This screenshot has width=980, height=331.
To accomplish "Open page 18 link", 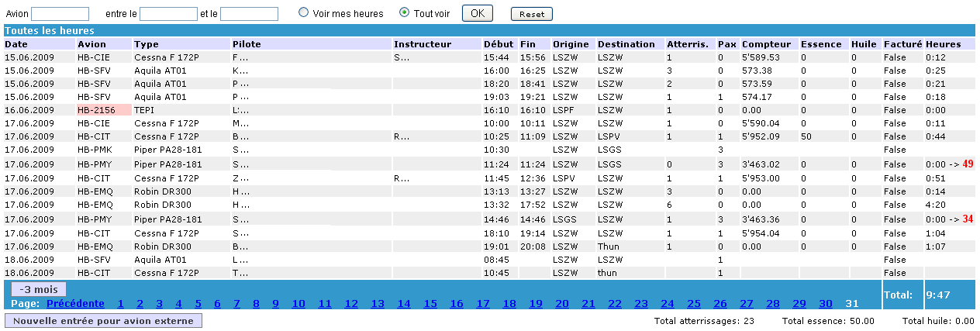I will click(x=509, y=303).
